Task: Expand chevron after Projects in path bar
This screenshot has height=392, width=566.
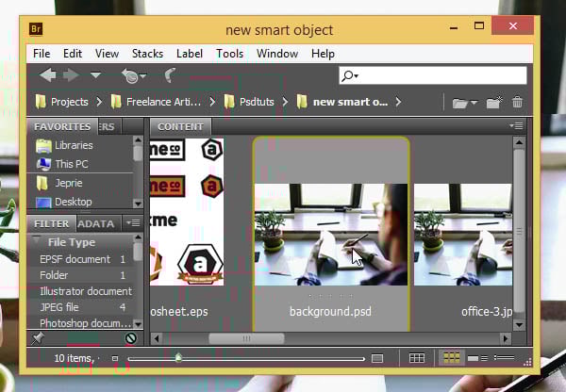Action: [99, 102]
